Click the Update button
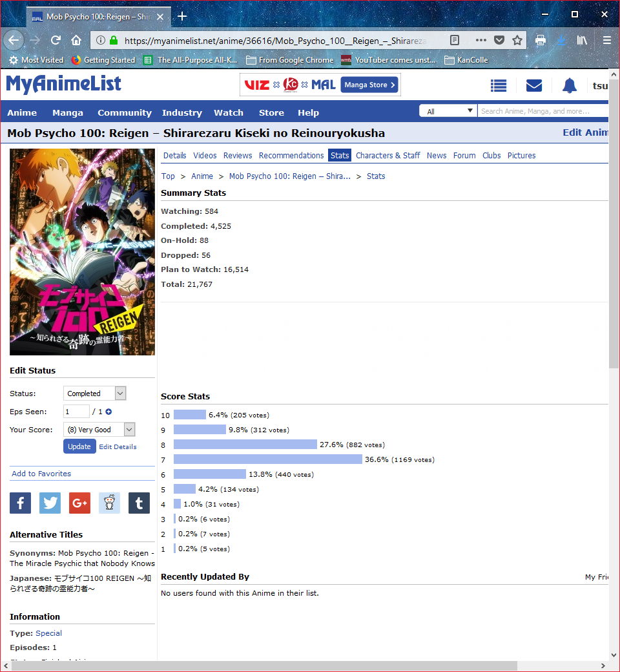This screenshot has height=672, width=620. (x=79, y=446)
